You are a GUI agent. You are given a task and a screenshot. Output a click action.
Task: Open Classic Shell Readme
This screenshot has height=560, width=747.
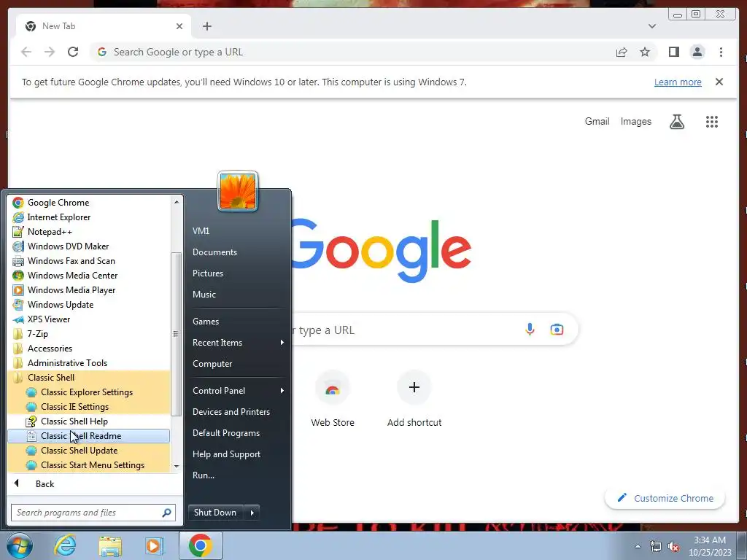pos(88,436)
